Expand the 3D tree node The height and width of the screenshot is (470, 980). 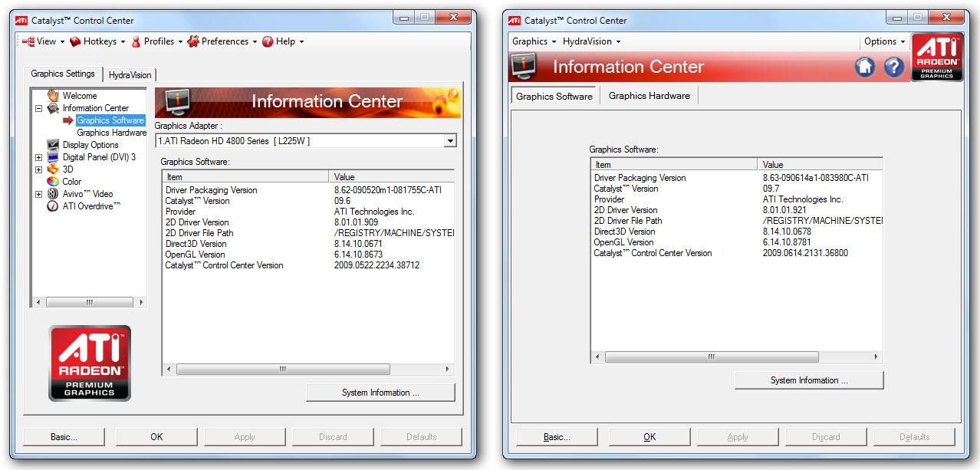[38, 169]
